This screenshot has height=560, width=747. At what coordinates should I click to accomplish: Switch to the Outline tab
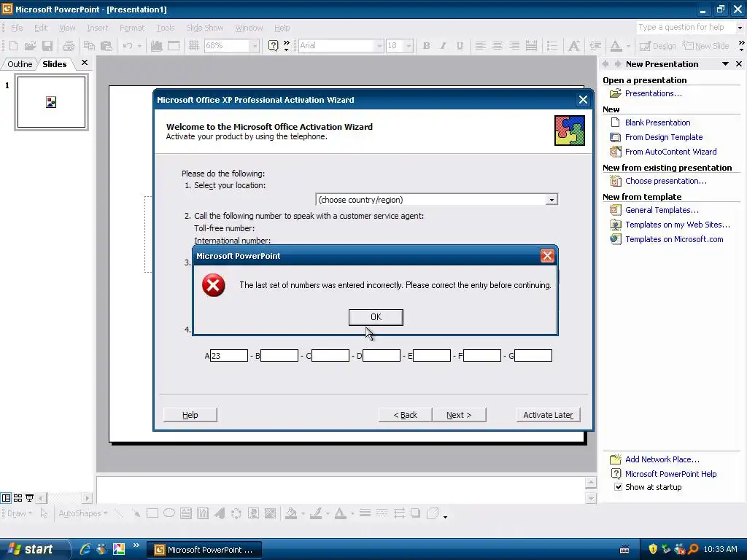[20, 64]
